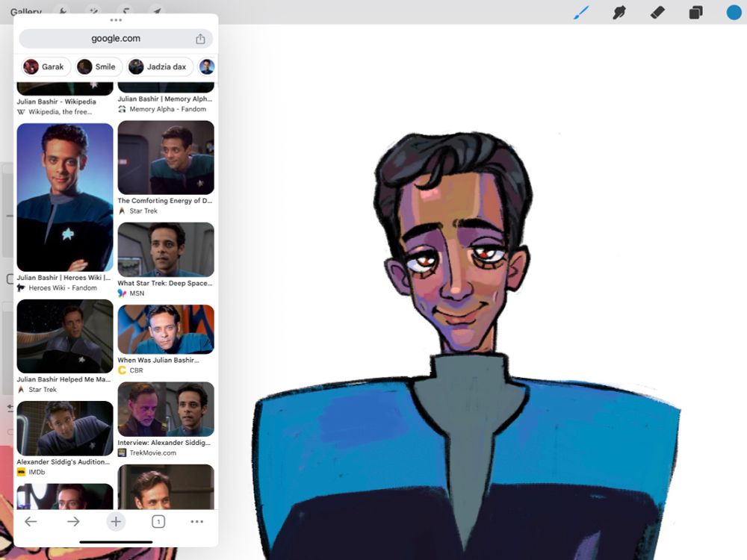
Task: Select the Smile search chip
Action: click(98, 66)
